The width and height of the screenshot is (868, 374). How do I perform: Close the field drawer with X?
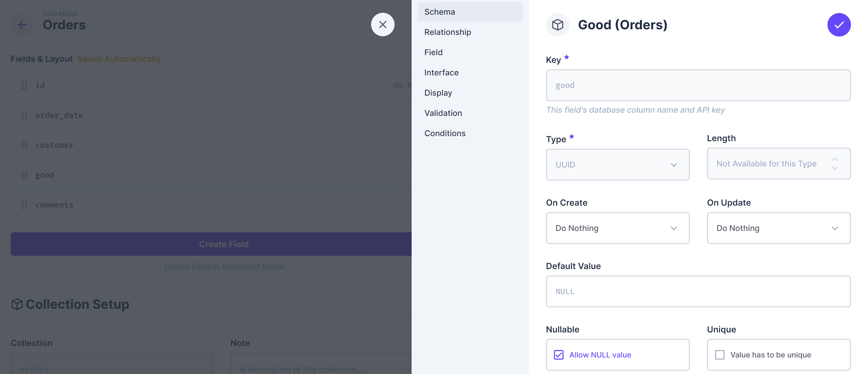[383, 25]
